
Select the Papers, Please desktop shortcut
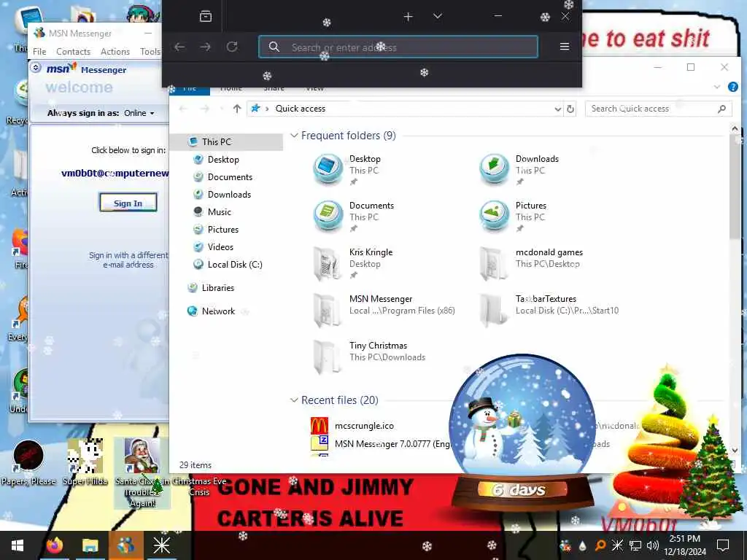click(x=28, y=462)
